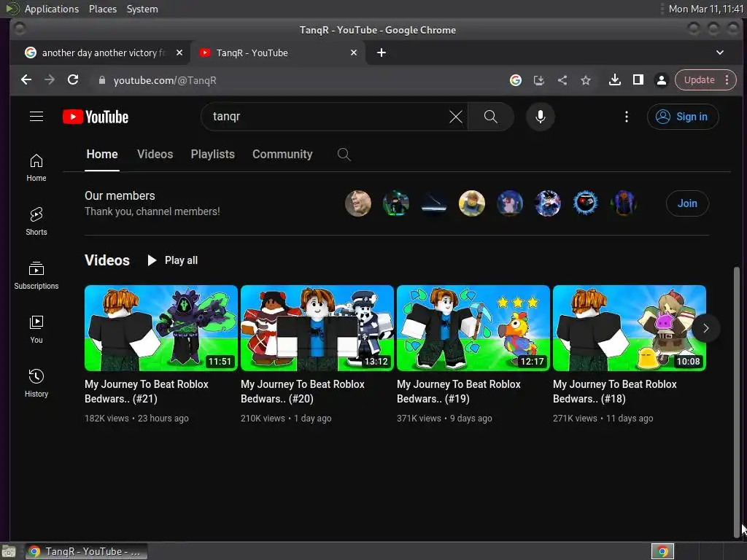Go back in browser history
This screenshot has width=747, height=560.
[x=26, y=80]
